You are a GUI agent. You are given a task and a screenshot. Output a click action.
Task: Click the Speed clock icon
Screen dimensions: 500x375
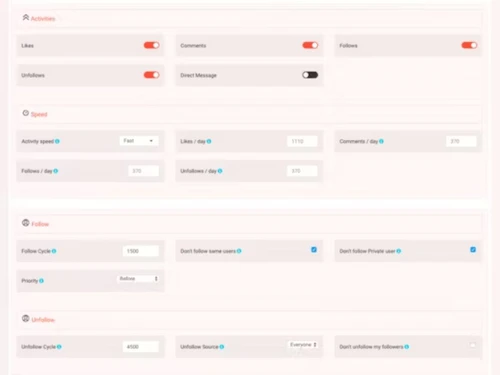[26, 113]
